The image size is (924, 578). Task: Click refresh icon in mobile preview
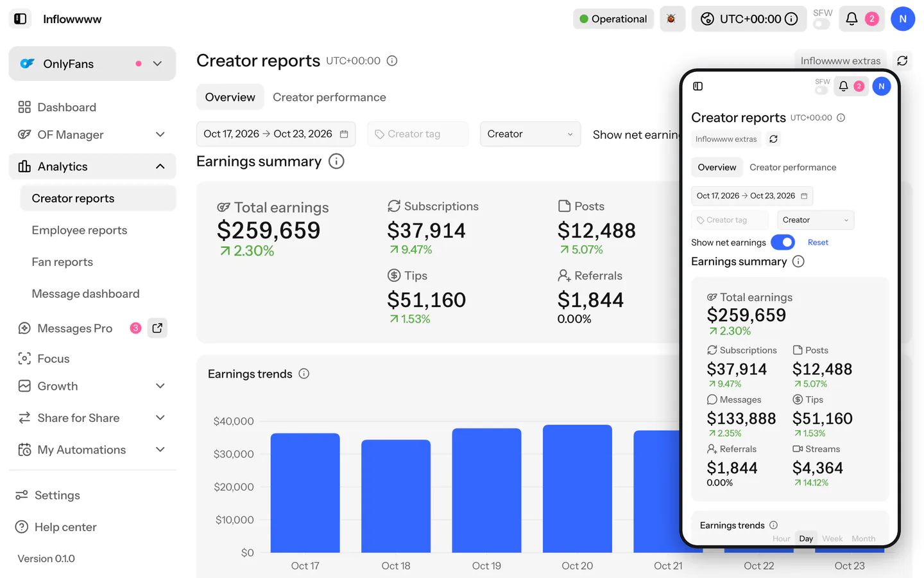coord(773,139)
